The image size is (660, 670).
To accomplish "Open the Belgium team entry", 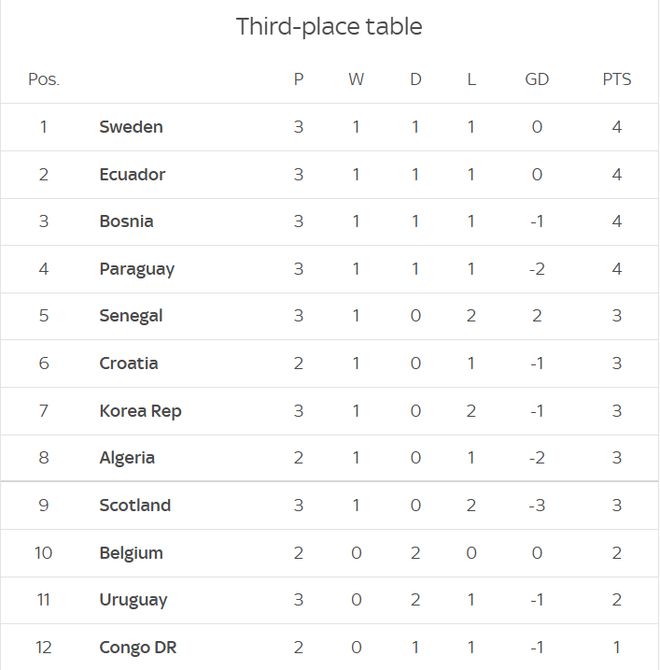I will point(131,553).
